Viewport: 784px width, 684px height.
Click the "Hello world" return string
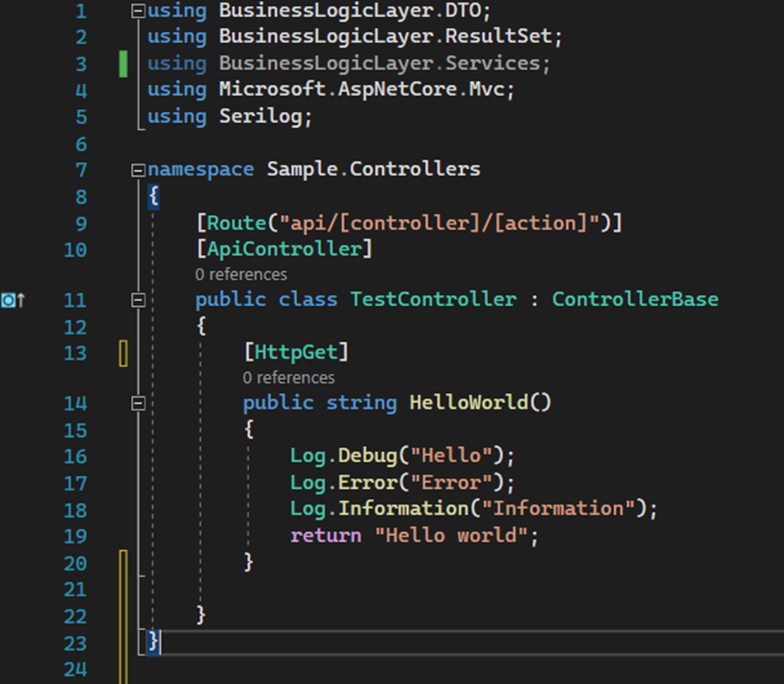(x=450, y=536)
